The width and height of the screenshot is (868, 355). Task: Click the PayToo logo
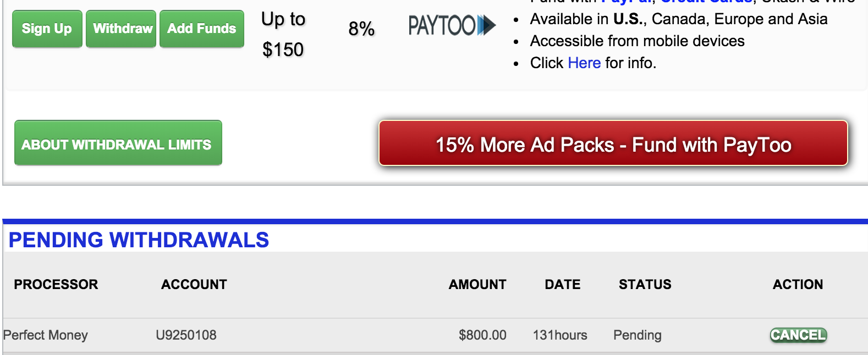pyautogui.click(x=452, y=25)
